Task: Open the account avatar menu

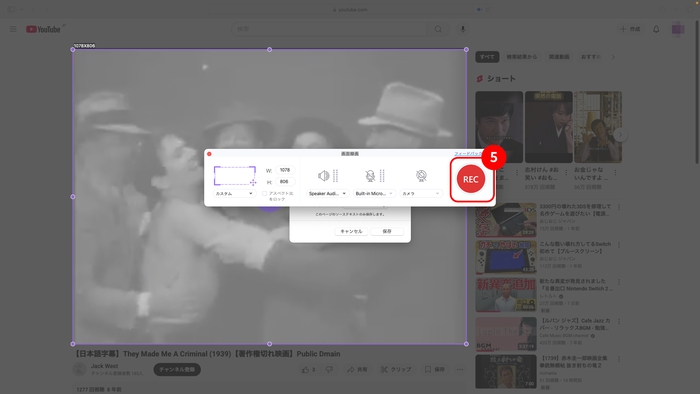Action: point(678,29)
